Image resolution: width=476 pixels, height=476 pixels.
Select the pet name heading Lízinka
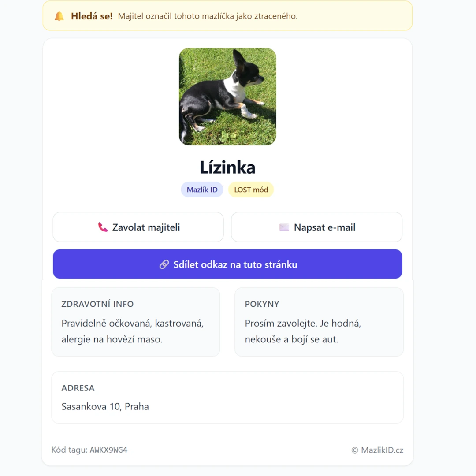[227, 167]
